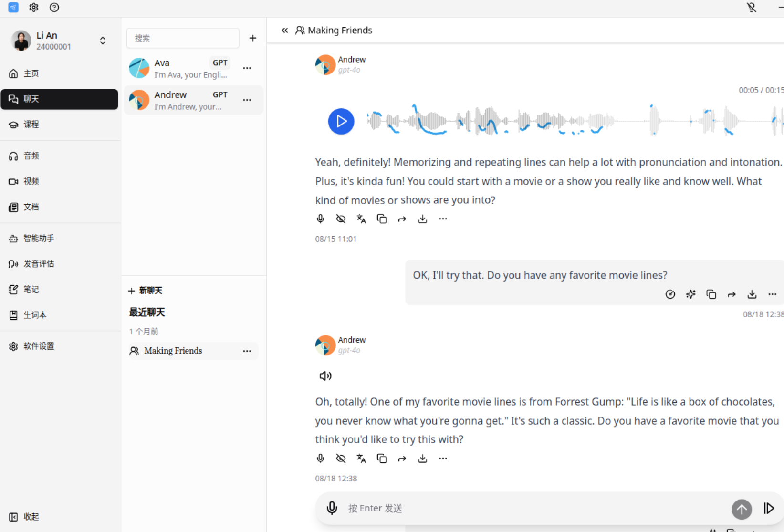784x532 pixels.
Task: Open more options for Making Friends chat
Action: [x=247, y=351]
